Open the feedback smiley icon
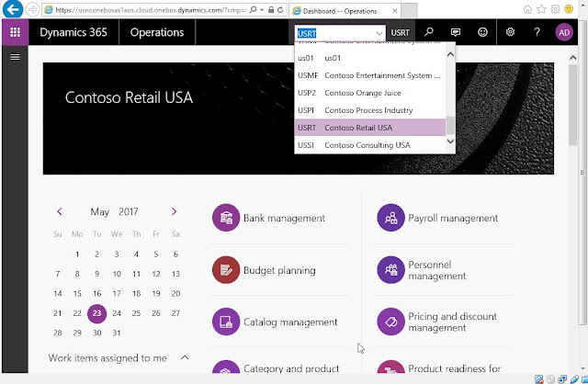 482,32
